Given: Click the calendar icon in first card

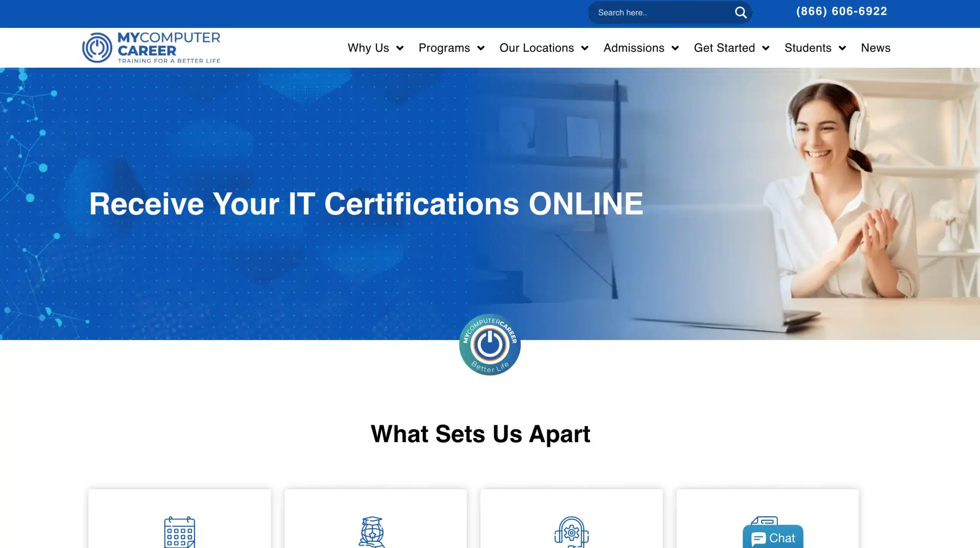Looking at the screenshot, I should tap(180, 532).
